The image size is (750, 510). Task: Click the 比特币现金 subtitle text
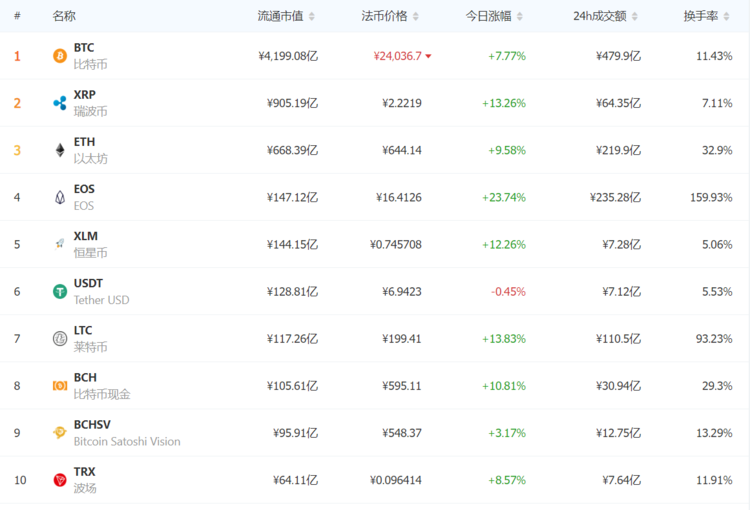[102, 394]
